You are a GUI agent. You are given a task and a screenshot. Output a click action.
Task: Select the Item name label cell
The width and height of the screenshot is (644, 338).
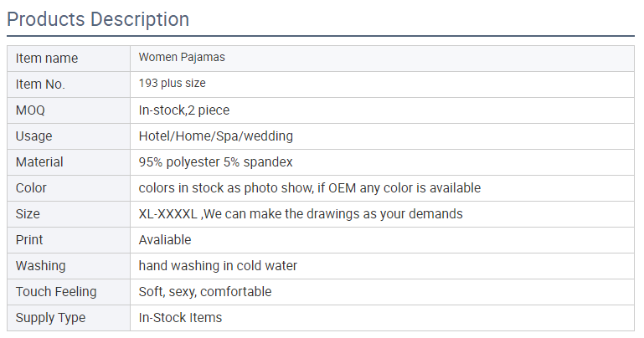coord(69,59)
